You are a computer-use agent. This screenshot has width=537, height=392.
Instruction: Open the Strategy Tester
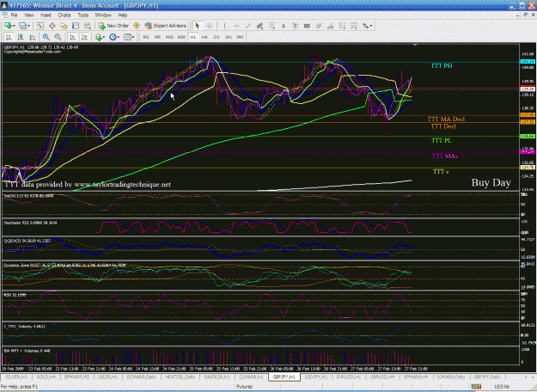(88, 26)
